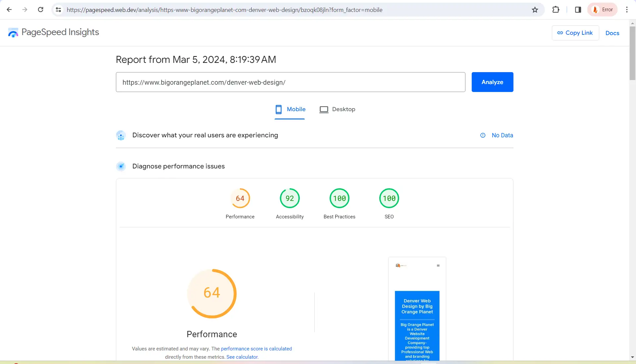Click the PageSpeed Insights logo
Image resolution: width=636 pixels, height=364 pixels.
pyautogui.click(x=53, y=32)
